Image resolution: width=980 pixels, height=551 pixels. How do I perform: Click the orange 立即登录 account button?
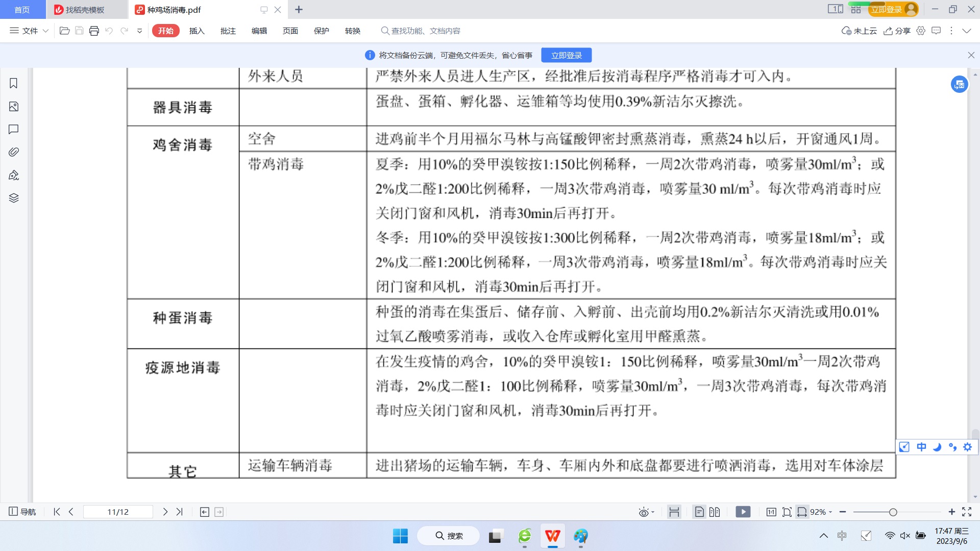(893, 9)
